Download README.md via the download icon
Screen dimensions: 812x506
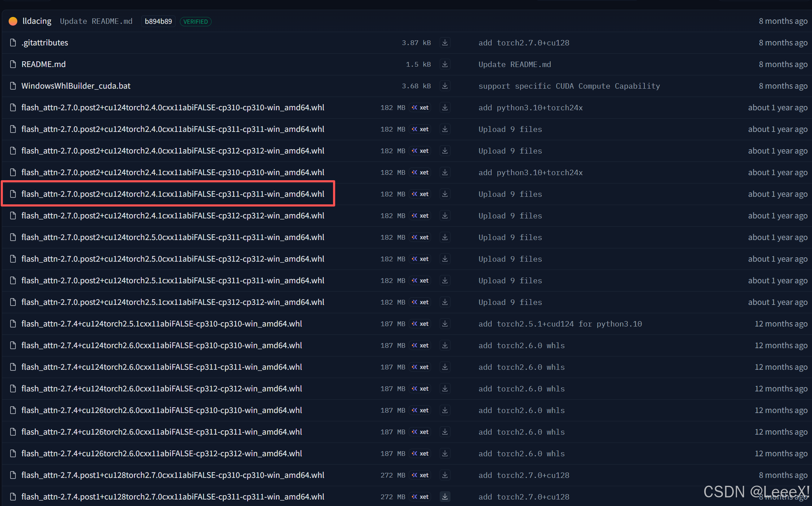point(445,64)
